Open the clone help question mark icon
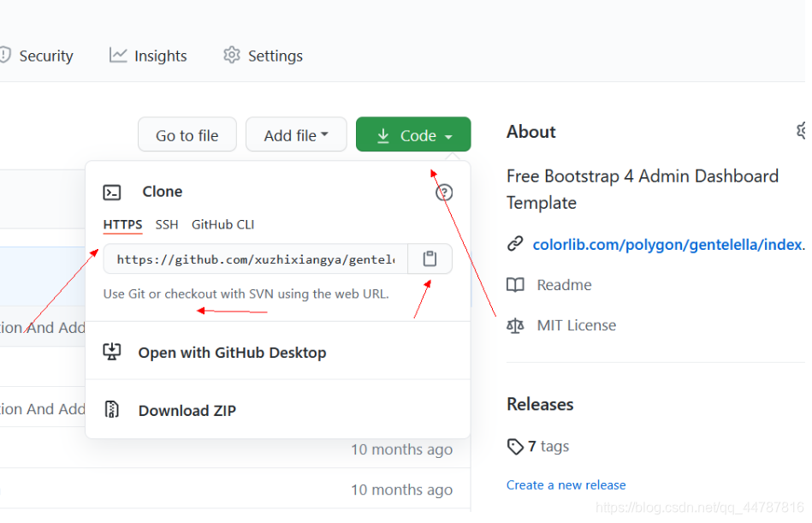The image size is (812, 523). click(444, 193)
